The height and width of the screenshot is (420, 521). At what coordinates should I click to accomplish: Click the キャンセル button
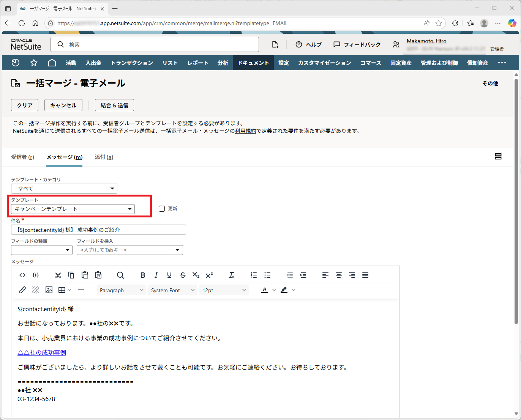pos(63,105)
